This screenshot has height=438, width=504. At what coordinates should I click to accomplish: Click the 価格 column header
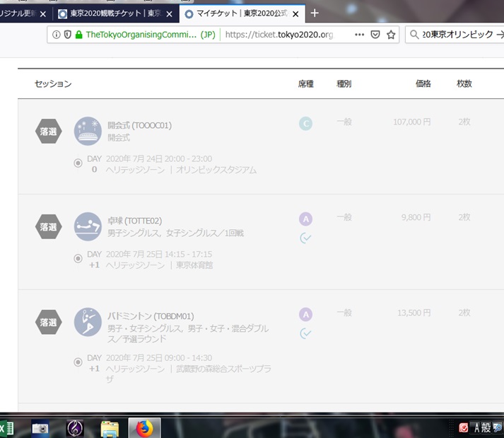click(x=423, y=83)
